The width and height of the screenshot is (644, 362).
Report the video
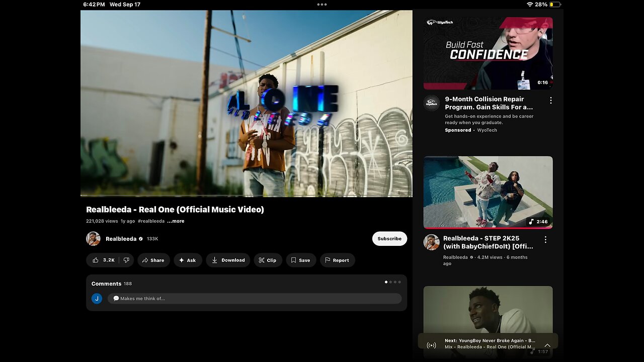[337, 260]
